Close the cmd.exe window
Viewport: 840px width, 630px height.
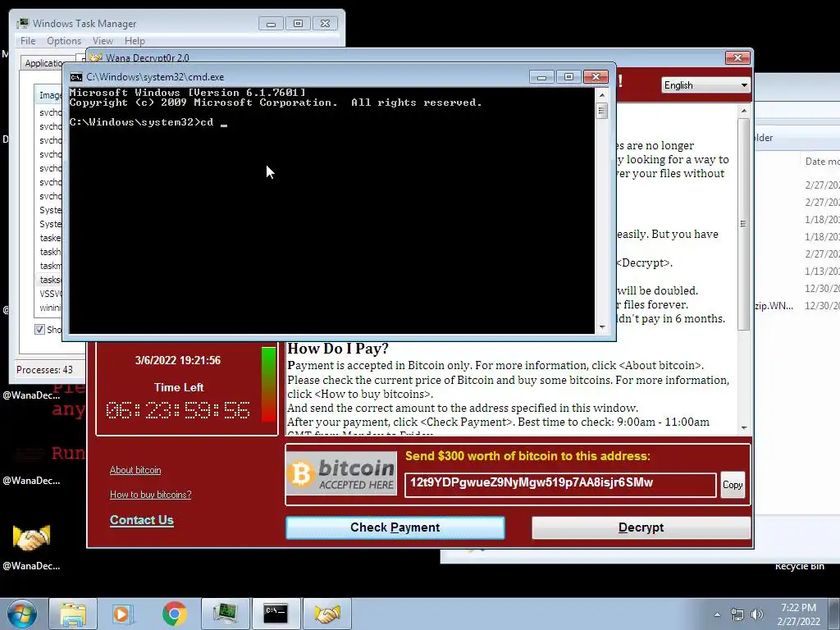(596, 77)
